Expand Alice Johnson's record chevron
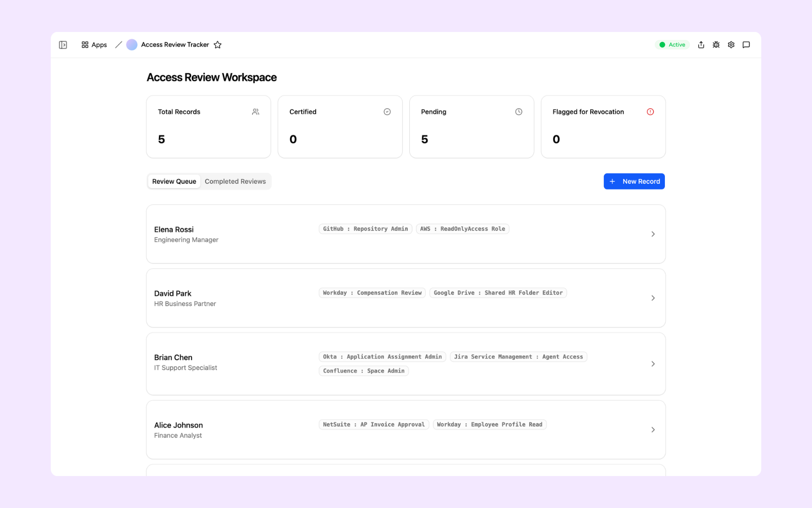This screenshot has width=812, height=508. tap(653, 430)
